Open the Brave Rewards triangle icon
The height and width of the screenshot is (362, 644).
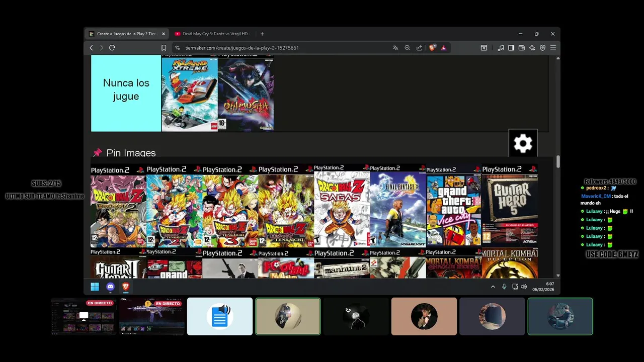point(443,48)
